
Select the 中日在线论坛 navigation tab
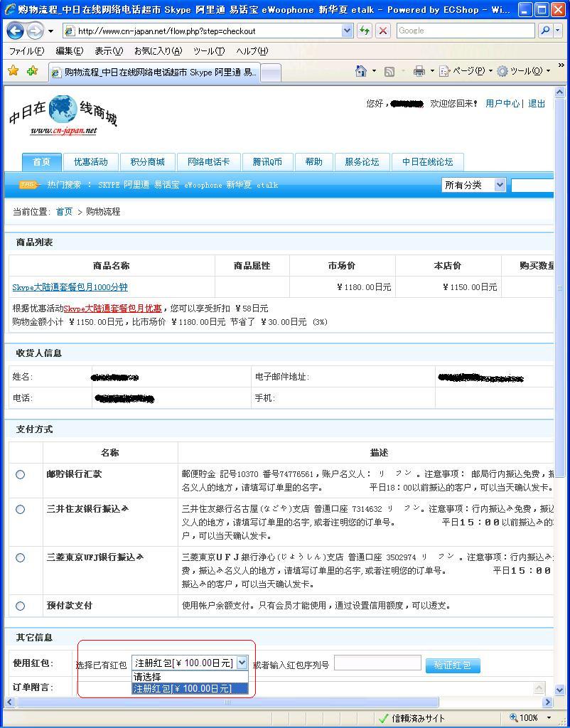[428, 162]
